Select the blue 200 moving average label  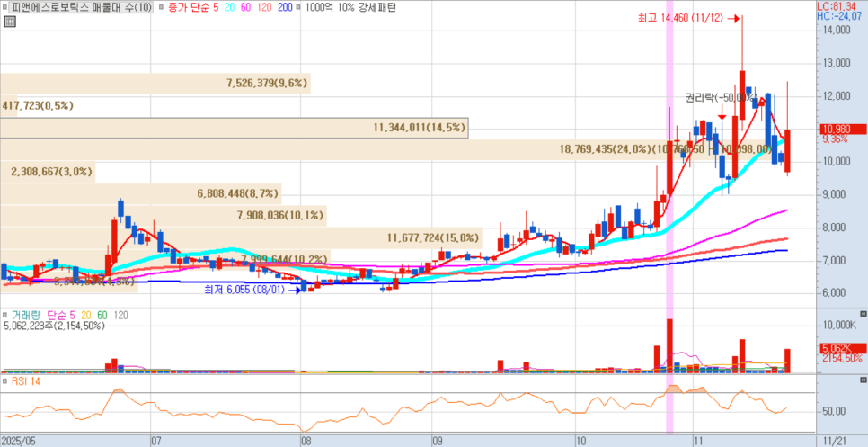pyautogui.click(x=285, y=8)
